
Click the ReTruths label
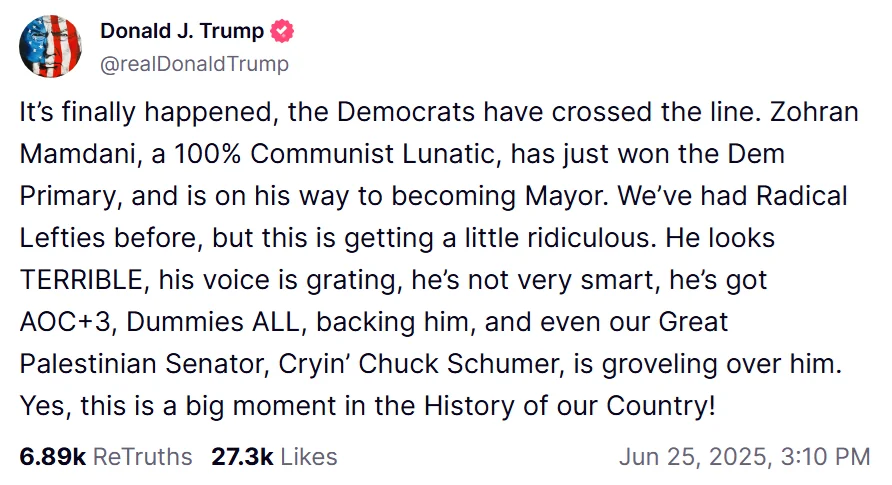(142, 457)
